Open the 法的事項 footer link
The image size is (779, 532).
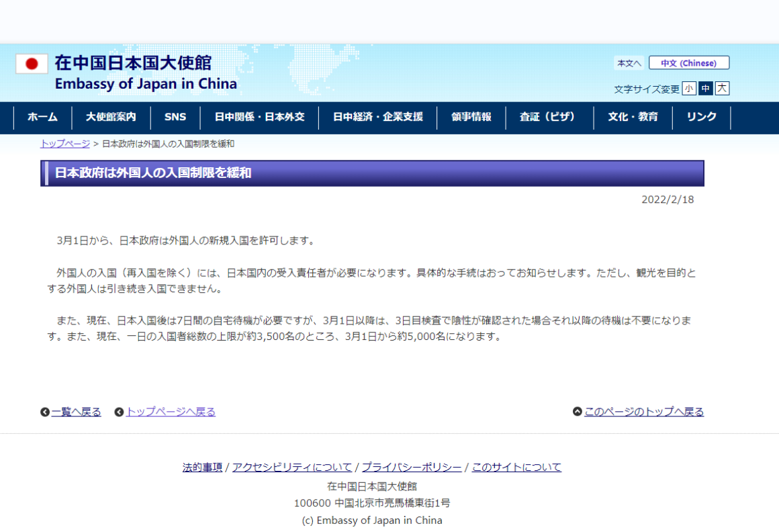pos(201,466)
